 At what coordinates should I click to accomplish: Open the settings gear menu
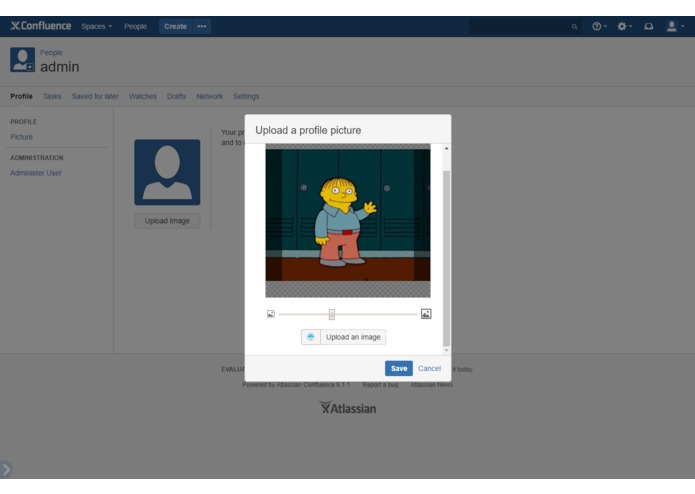625,27
